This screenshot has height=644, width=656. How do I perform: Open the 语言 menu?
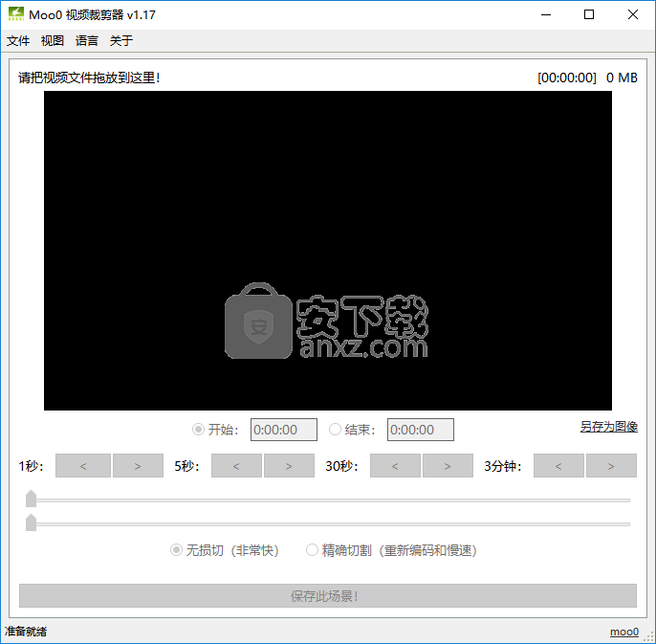click(x=87, y=40)
